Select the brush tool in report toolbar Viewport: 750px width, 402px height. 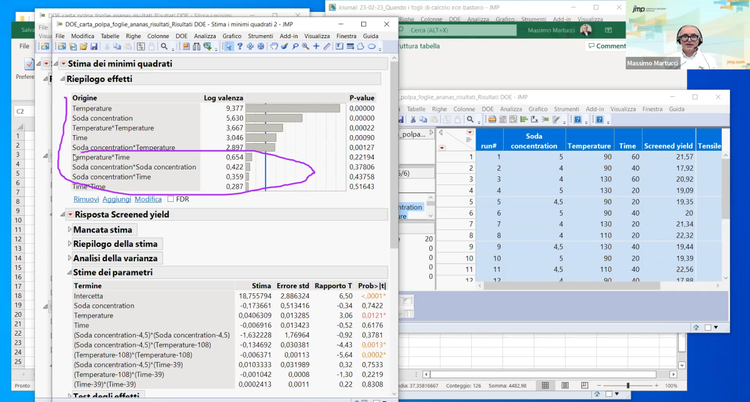[x=284, y=46]
